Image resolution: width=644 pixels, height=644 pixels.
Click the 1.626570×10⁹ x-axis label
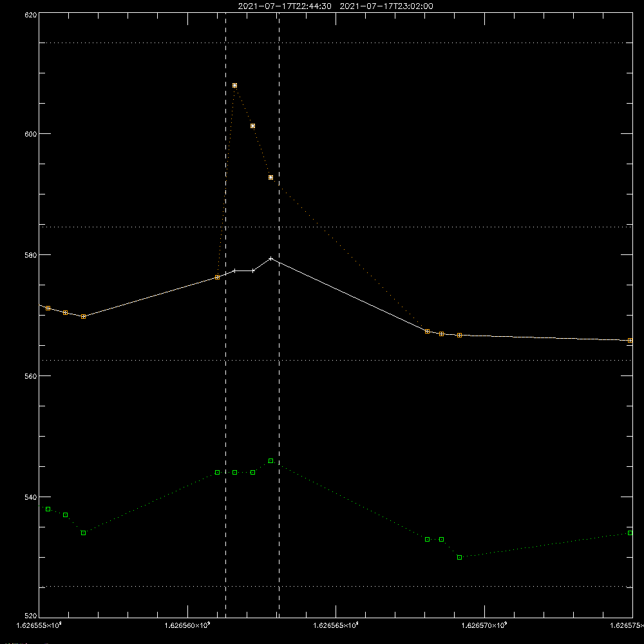click(484, 625)
